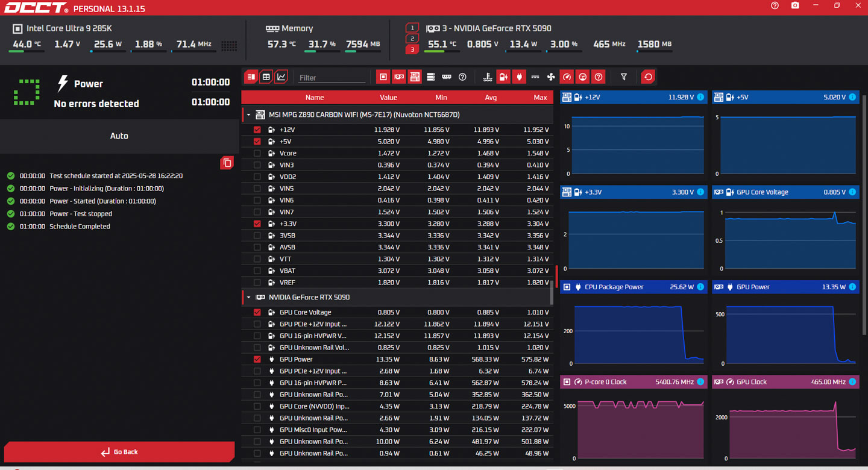Screen dimensions: 868x470
Task: Select the 'Schedule Completed' log entry
Action: click(x=80, y=227)
